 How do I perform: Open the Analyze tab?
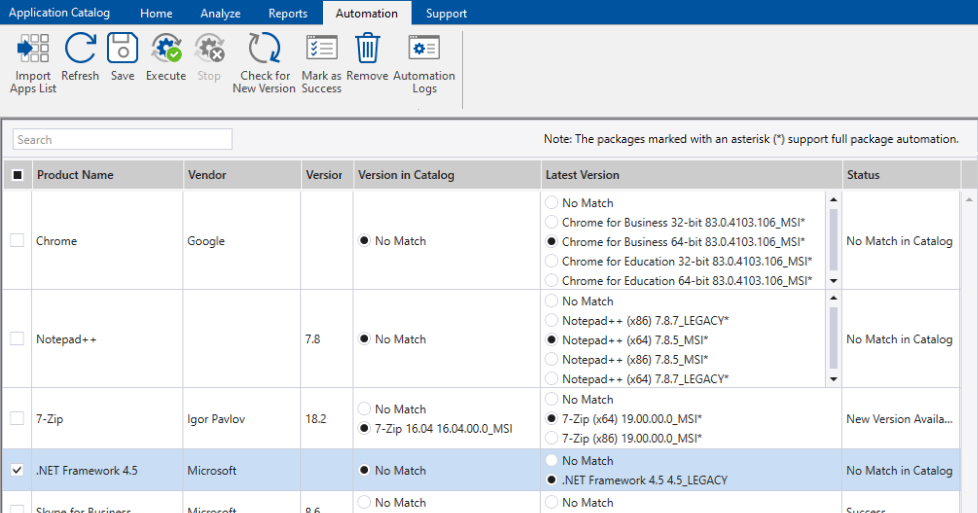(220, 13)
